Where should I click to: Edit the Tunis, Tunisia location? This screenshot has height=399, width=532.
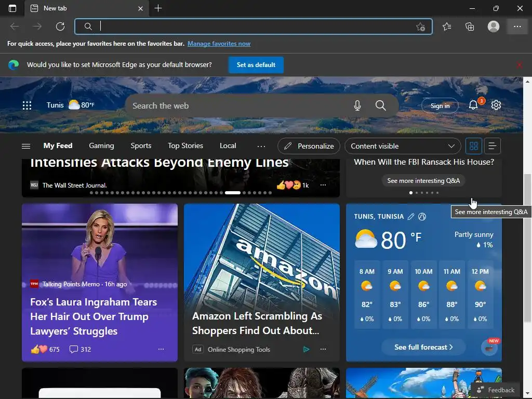410,217
